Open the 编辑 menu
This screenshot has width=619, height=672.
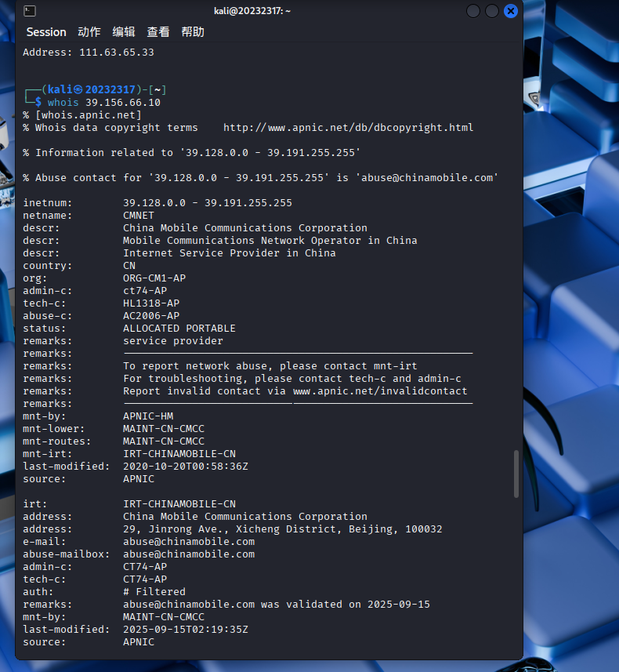[124, 32]
